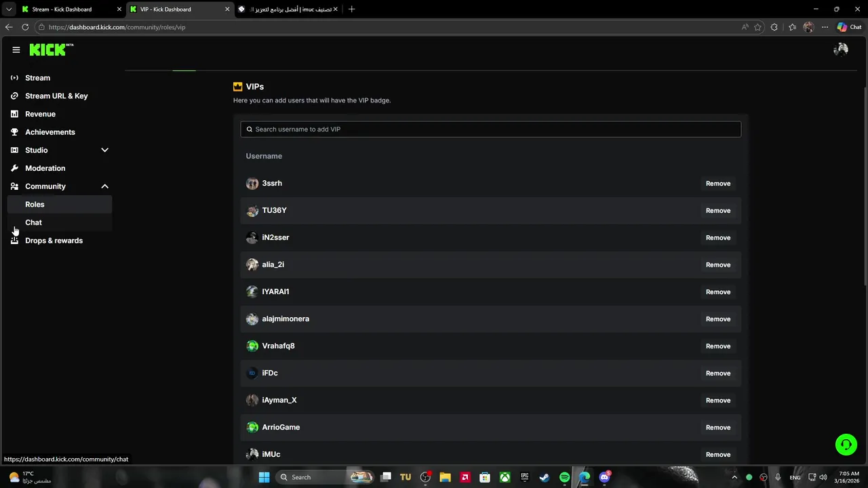The height and width of the screenshot is (488, 868).
Task: Open Windows Start menu
Action: (x=264, y=477)
